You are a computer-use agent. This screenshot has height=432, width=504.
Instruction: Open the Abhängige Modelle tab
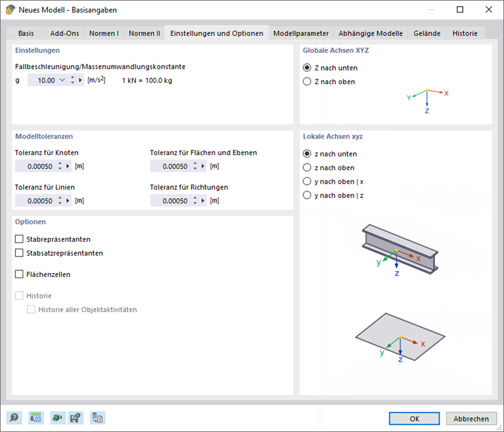pos(371,33)
